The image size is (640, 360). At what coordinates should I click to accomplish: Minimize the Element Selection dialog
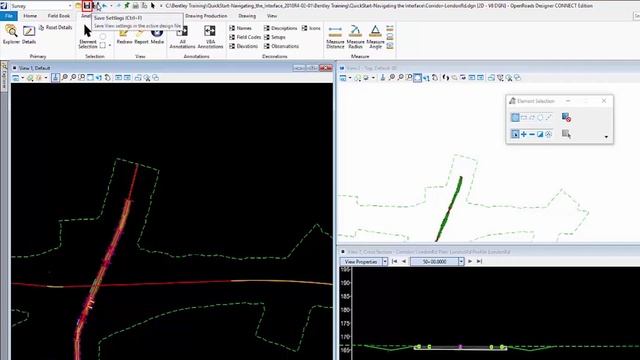[568, 101]
